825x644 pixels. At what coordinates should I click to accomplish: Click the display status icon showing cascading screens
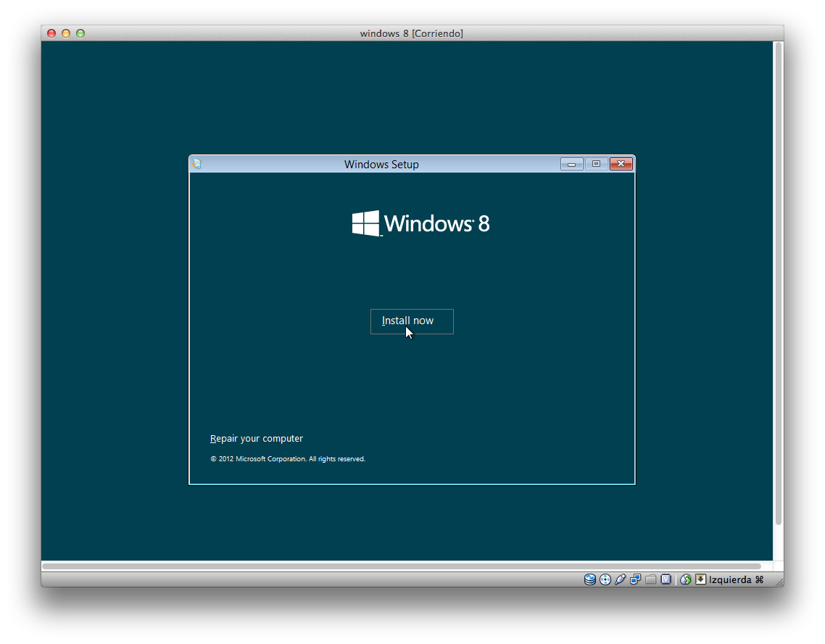tap(636, 579)
